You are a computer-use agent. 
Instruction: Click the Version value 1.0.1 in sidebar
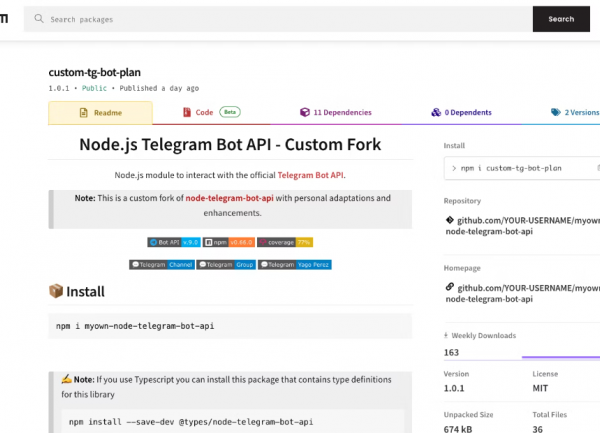pos(454,388)
